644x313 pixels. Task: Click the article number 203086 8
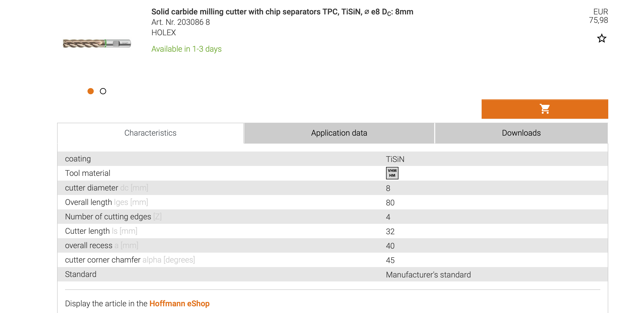pyautogui.click(x=180, y=22)
